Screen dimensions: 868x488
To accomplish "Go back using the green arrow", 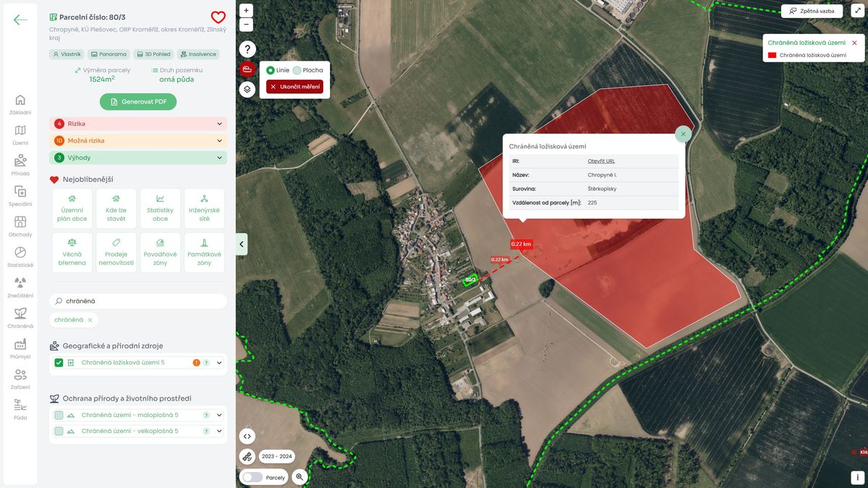I will click(20, 20).
